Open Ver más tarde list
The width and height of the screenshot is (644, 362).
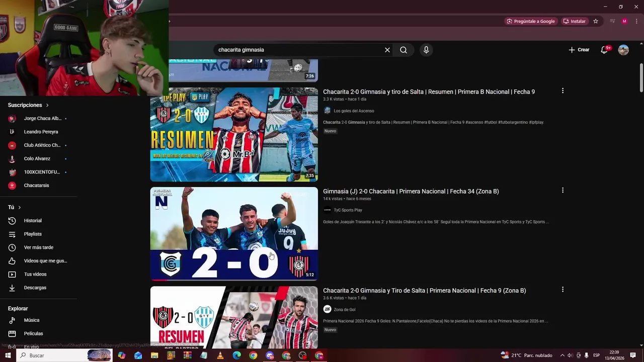tap(38, 247)
